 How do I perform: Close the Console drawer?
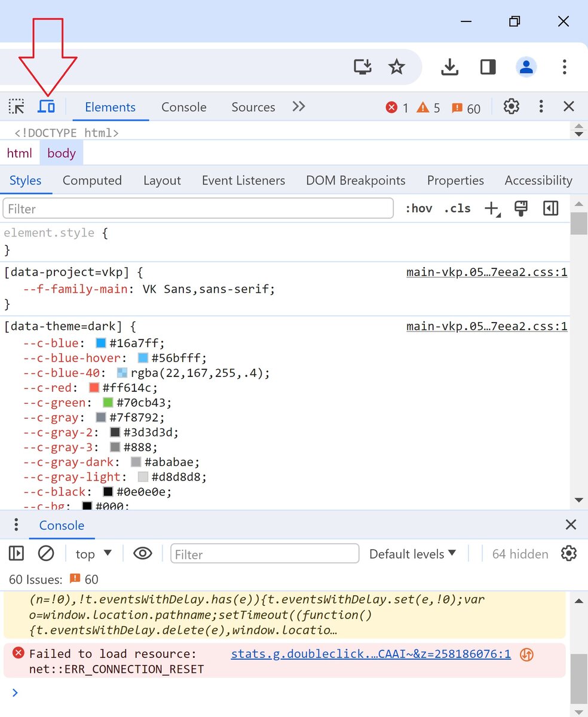coord(571,525)
